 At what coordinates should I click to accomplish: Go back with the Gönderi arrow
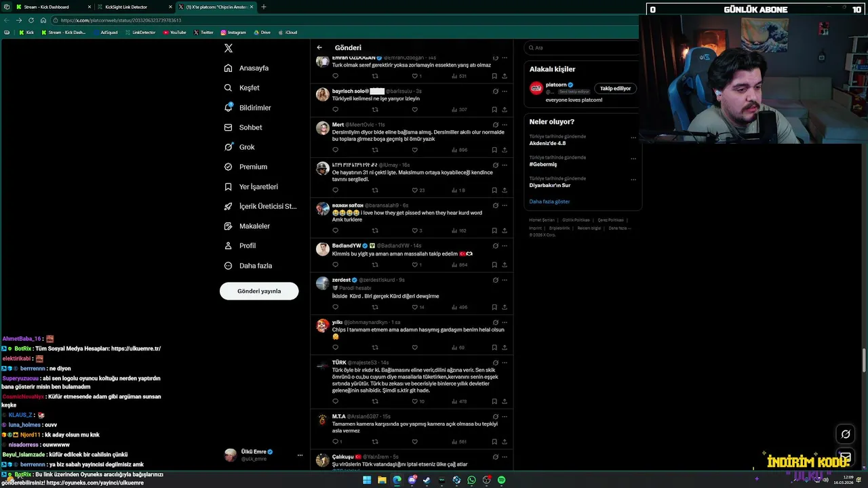tap(319, 47)
